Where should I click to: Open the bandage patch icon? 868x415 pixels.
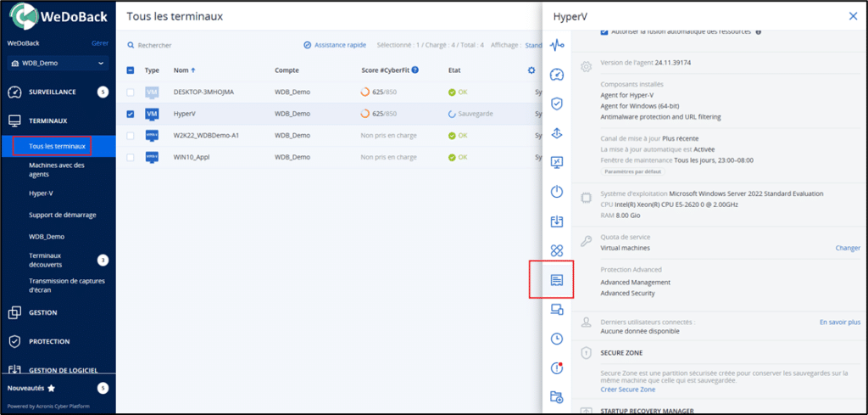pos(556,251)
